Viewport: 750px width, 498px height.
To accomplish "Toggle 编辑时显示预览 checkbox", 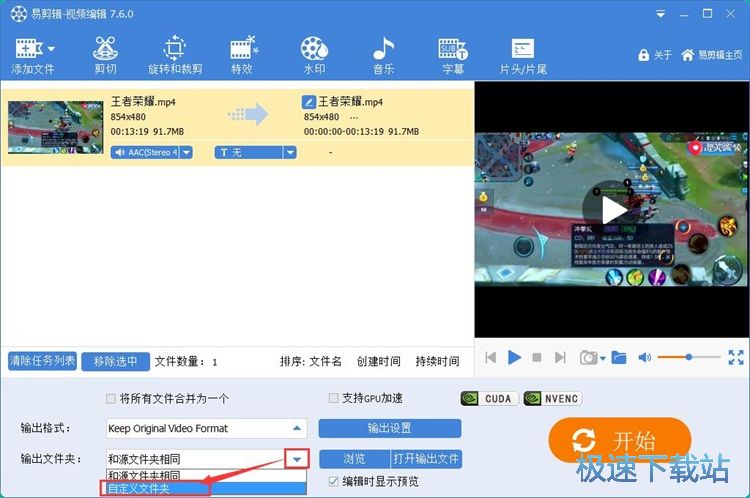I will (333, 481).
